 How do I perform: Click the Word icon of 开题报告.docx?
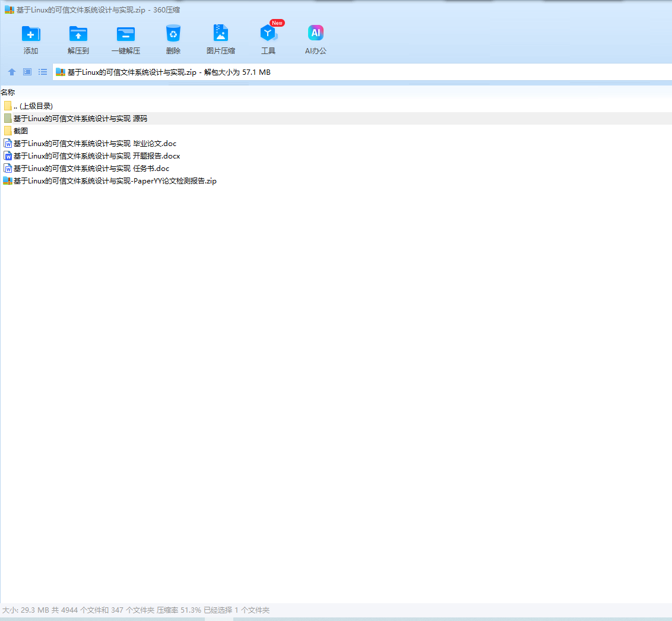click(8, 156)
